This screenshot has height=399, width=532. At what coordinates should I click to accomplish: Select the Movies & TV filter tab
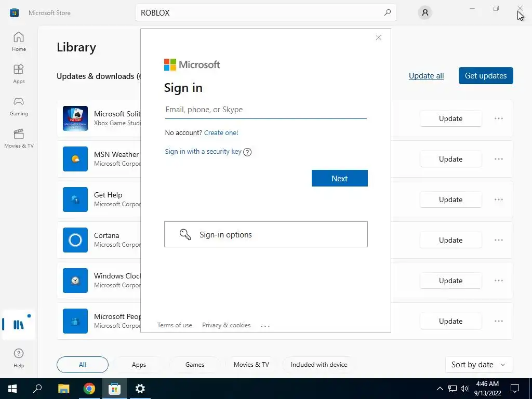coord(251,365)
